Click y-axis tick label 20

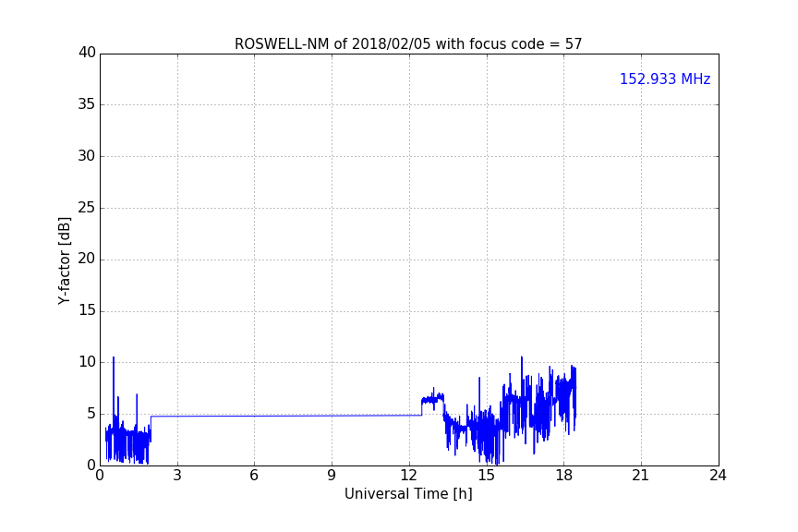87,260
